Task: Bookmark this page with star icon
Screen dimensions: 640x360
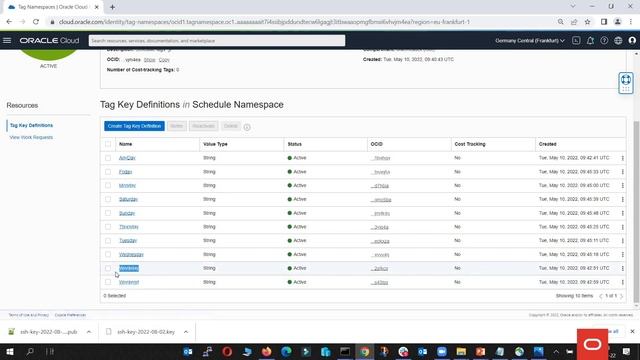Action: [x=587, y=22]
